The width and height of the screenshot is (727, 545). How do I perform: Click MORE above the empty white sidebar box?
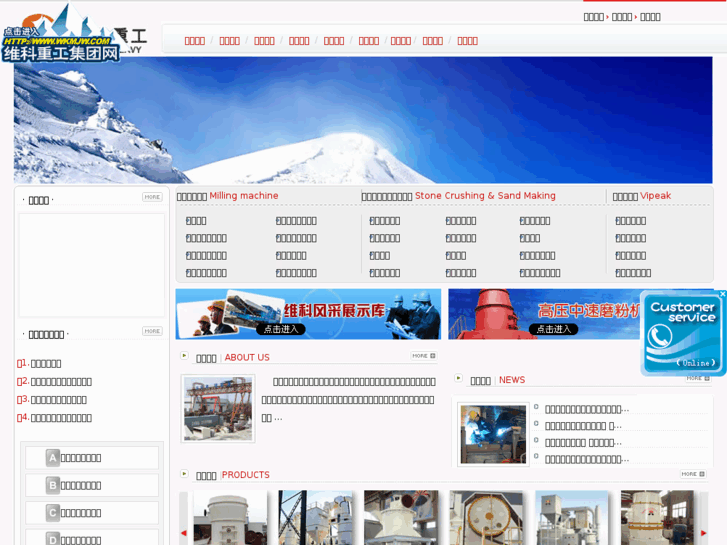tap(152, 197)
